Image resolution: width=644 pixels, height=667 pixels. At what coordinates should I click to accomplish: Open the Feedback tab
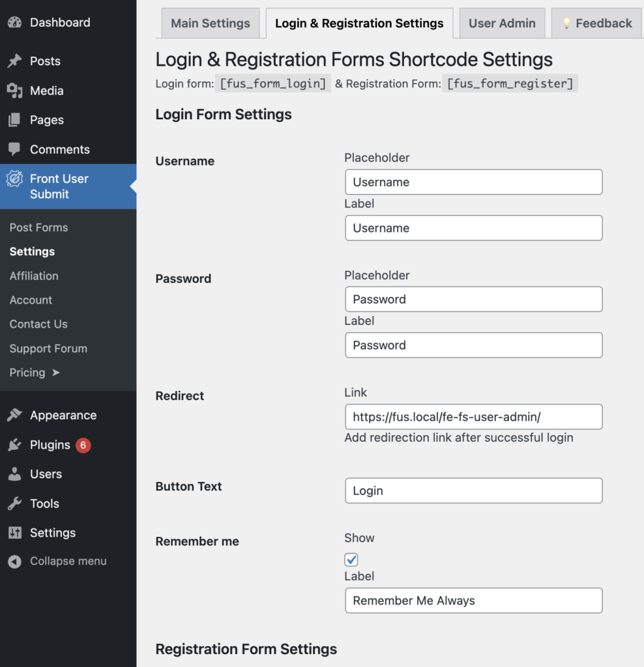[x=596, y=23]
